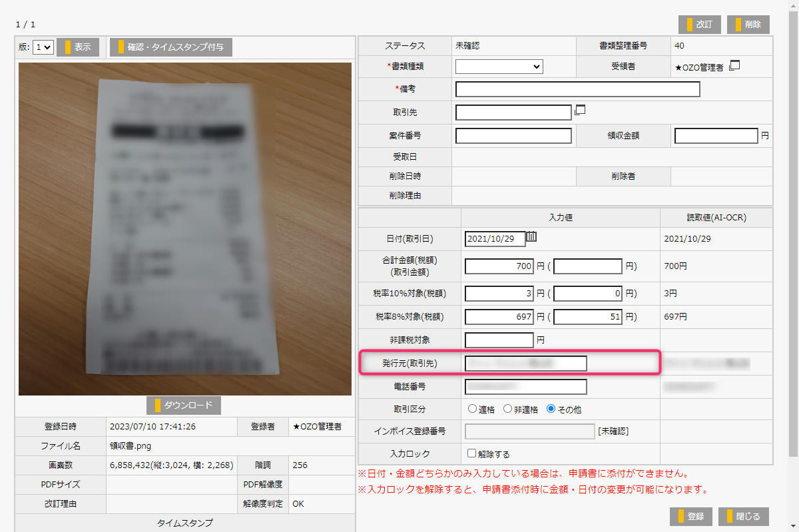The height and width of the screenshot is (532, 799).
Task: Select the 非適格 radio button
Action: [x=507, y=409]
